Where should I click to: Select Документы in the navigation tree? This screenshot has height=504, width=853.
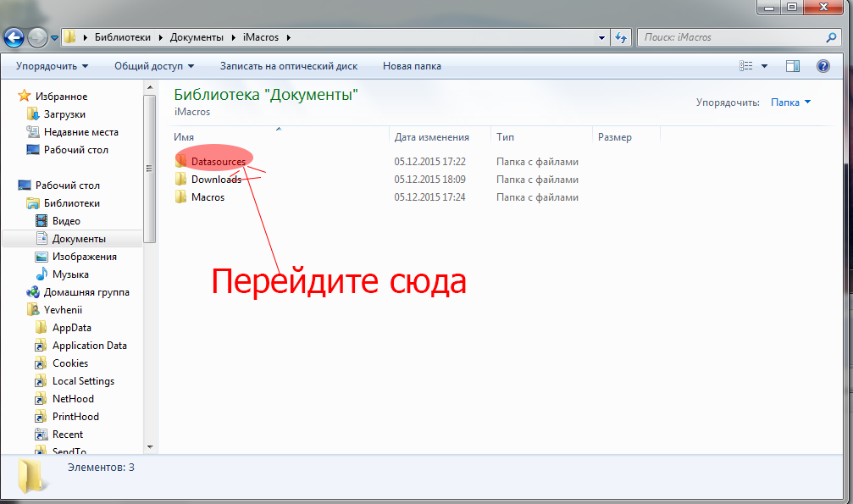point(79,238)
